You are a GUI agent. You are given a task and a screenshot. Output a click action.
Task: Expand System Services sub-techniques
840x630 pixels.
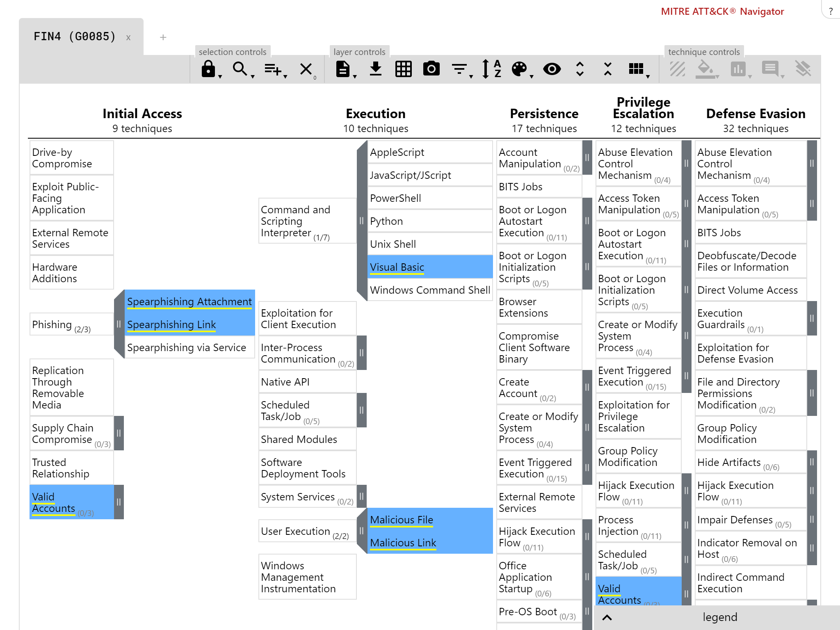(362, 496)
